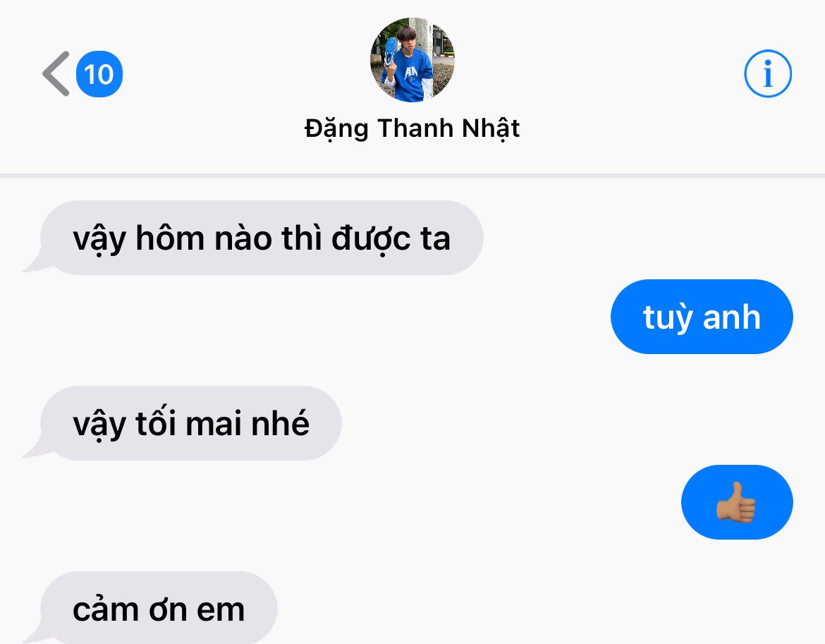
Task: Tap the blue shoe in the avatar photo
Action: 389,51
